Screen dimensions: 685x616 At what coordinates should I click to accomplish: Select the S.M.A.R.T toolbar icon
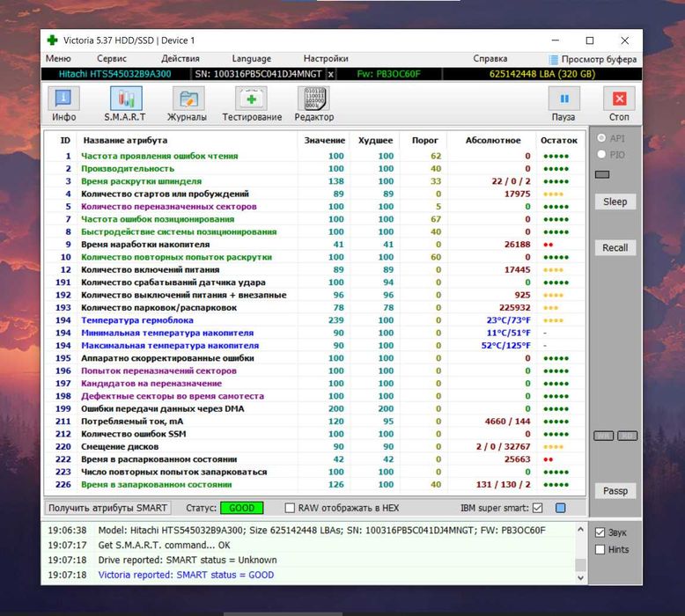coord(126,99)
